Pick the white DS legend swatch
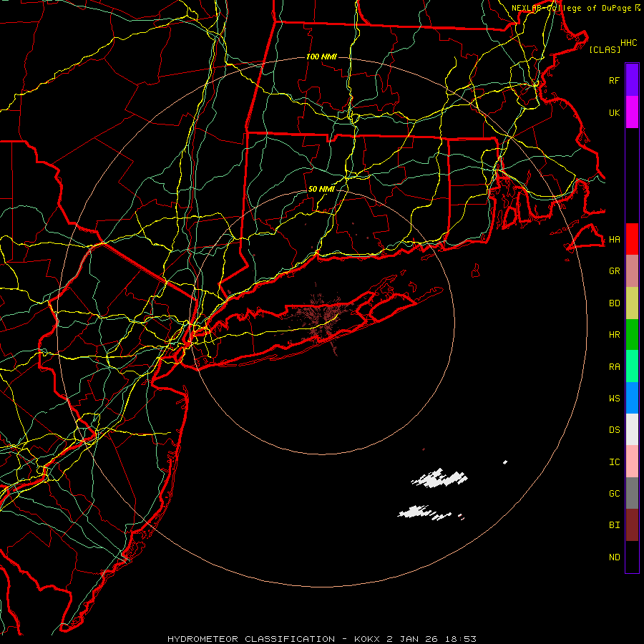 point(632,429)
